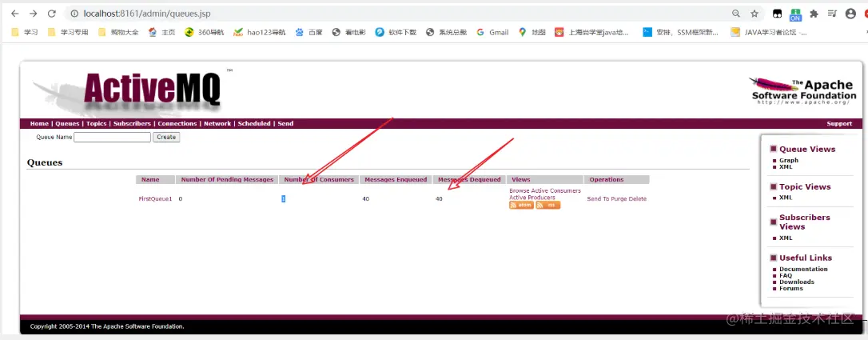The height and width of the screenshot is (340, 868).
Task: Open the 购物大全 bookmark folder
Action: click(x=118, y=32)
